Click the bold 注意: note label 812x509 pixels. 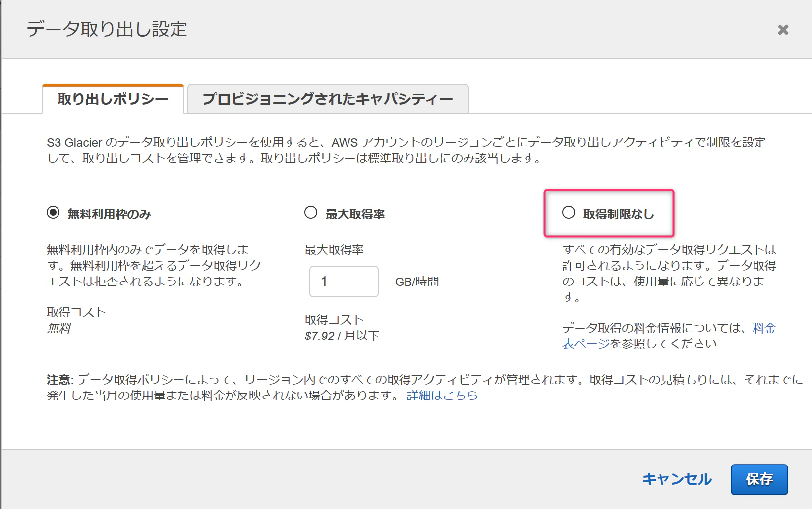[60, 380]
